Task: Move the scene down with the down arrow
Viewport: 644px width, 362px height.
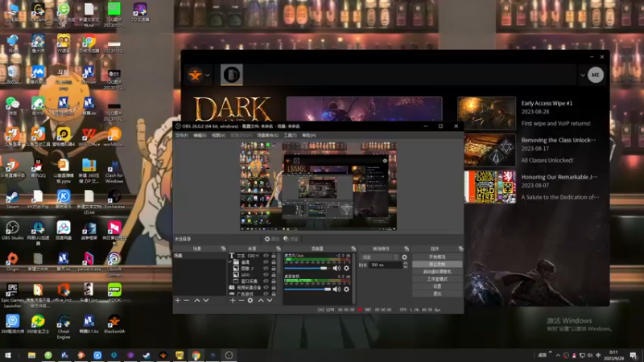Action: click(206, 300)
